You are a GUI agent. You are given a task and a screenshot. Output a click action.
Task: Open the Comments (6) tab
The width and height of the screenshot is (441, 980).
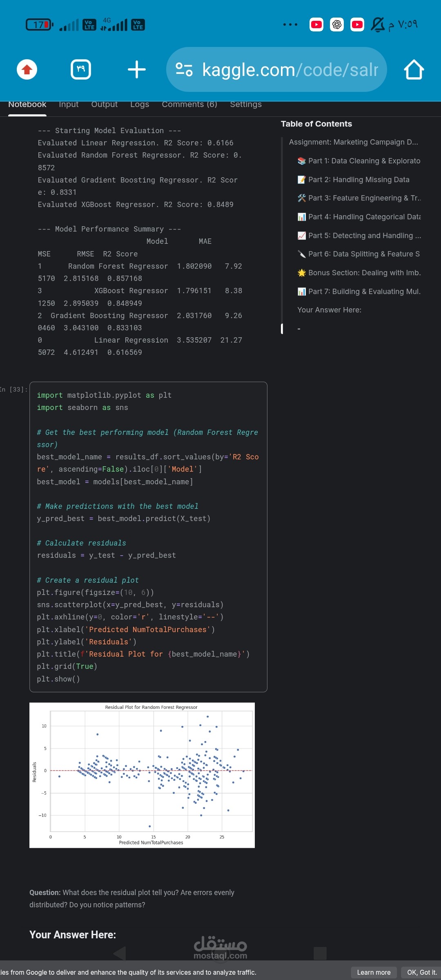[189, 105]
